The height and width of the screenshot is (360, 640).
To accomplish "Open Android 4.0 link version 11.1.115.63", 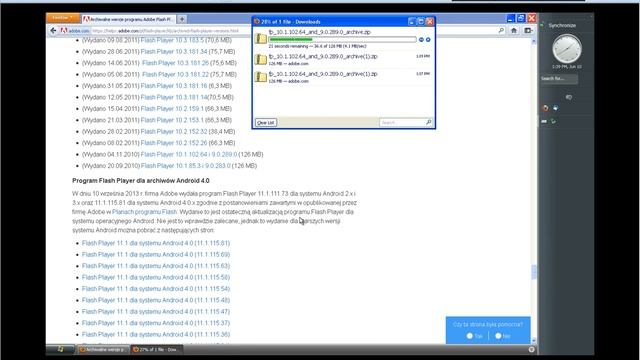I will [x=156, y=266].
